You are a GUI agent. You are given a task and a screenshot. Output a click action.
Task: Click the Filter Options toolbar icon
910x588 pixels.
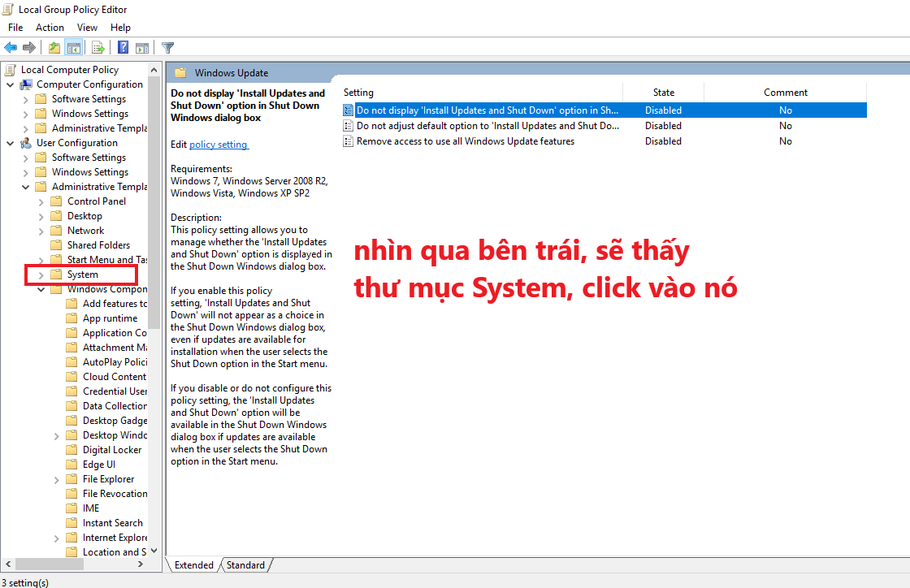click(167, 47)
